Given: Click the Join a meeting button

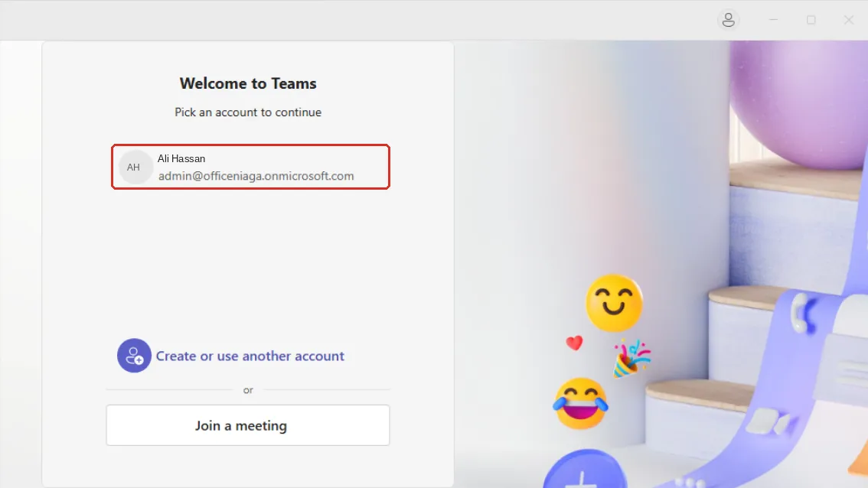Looking at the screenshot, I should (248, 425).
